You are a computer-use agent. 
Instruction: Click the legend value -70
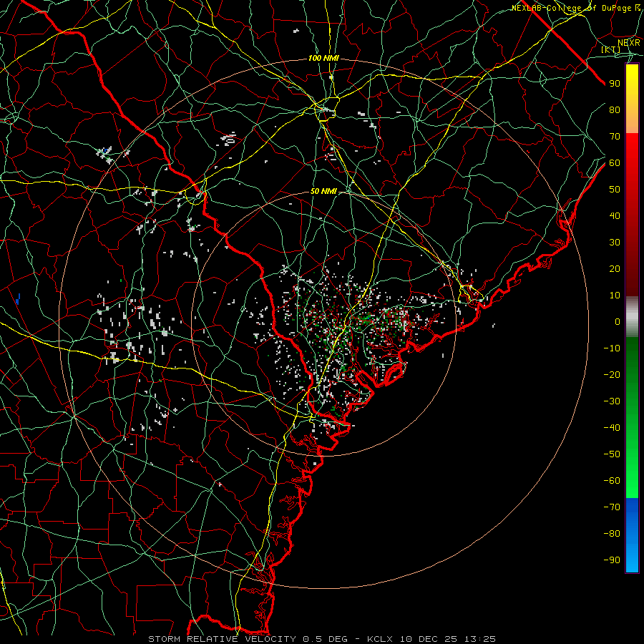point(612,507)
